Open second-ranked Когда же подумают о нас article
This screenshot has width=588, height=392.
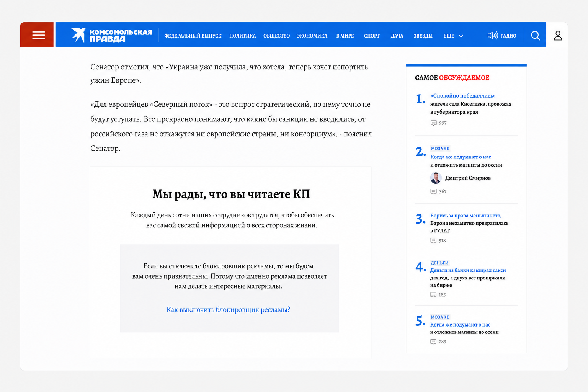(x=461, y=157)
